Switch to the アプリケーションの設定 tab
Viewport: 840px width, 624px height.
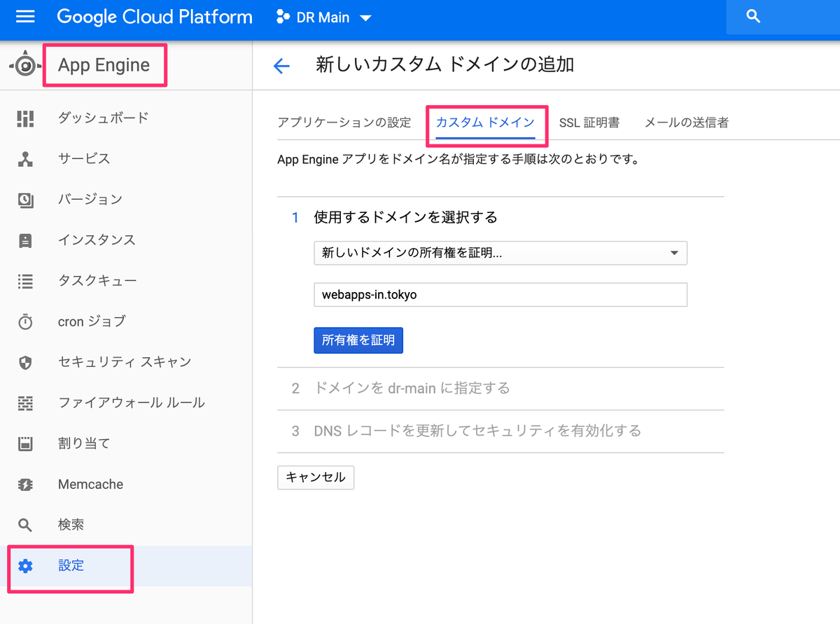click(344, 123)
